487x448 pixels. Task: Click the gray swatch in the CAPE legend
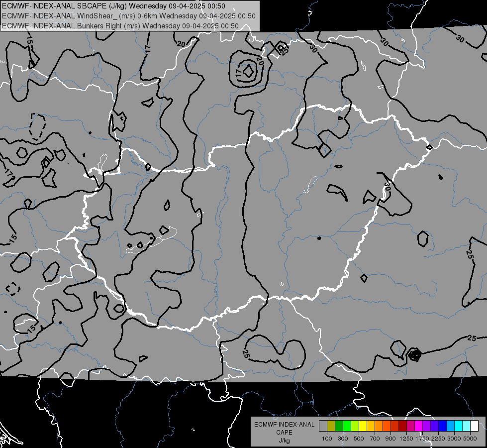click(x=323, y=426)
